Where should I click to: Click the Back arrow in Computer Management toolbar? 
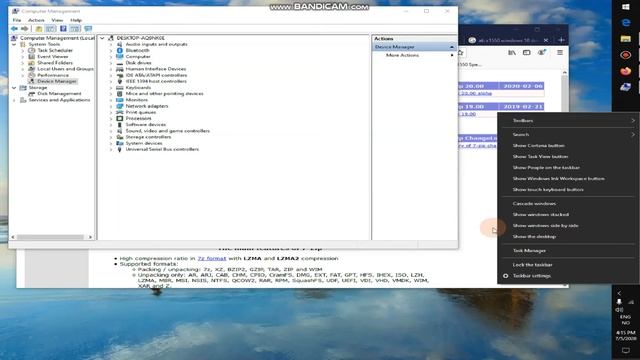coord(14,29)
